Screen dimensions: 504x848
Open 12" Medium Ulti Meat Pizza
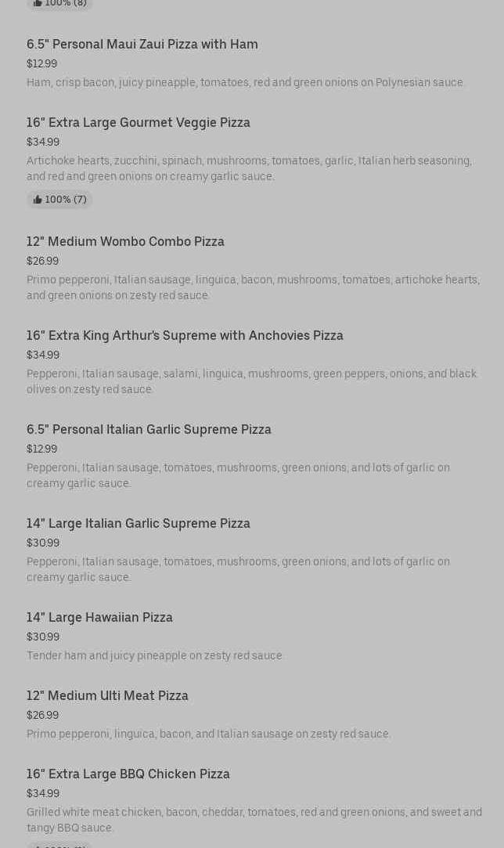107,696
